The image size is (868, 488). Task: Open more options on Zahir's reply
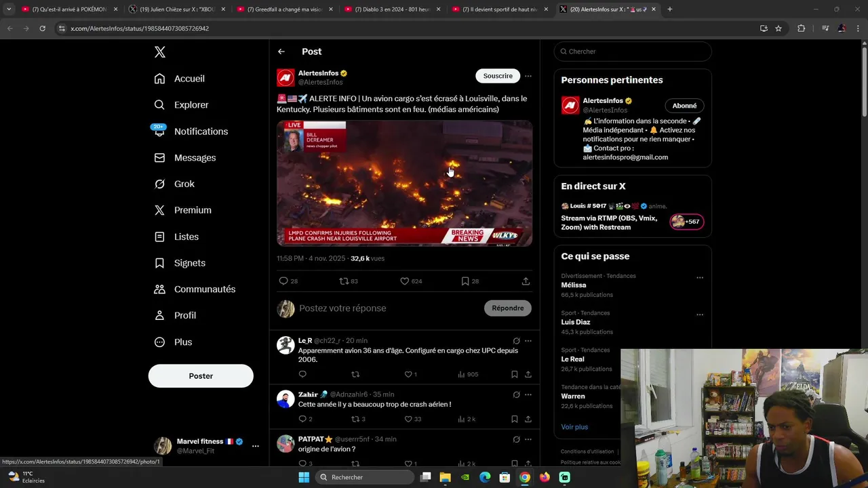point(528,394)
